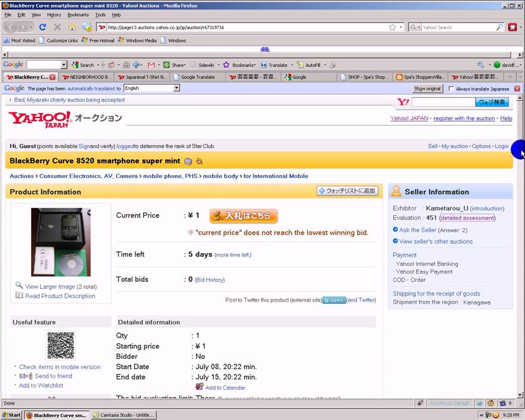Expand the Google toolbar Bookmarks dropdown arrow

coord(255,65)
